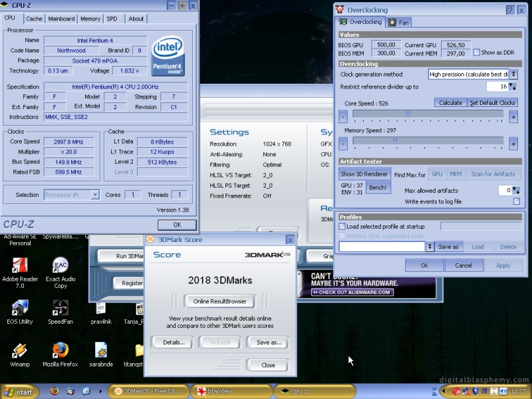Switch to the SPD tab in CPU-Z

pyautogui.click(x=112, y=19)
